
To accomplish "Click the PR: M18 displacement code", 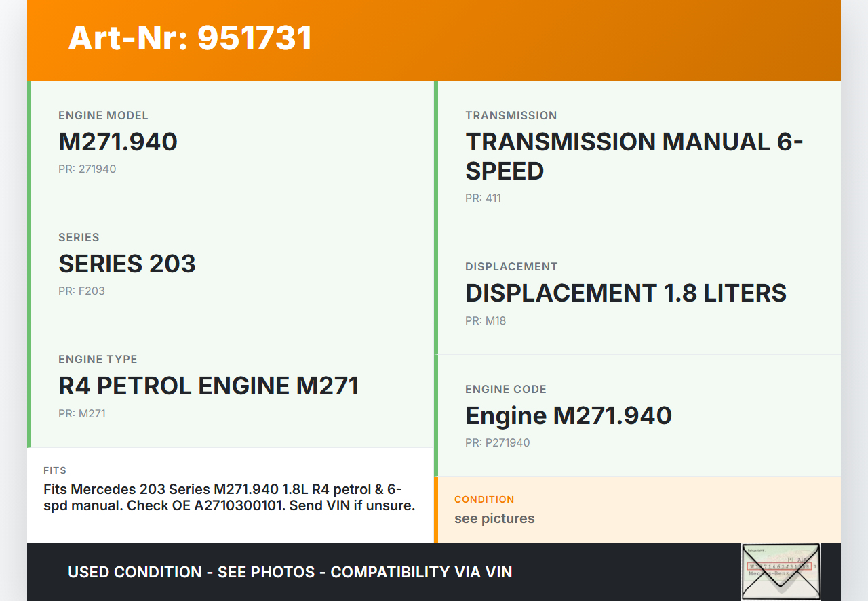I will click(x=486, y=320).
